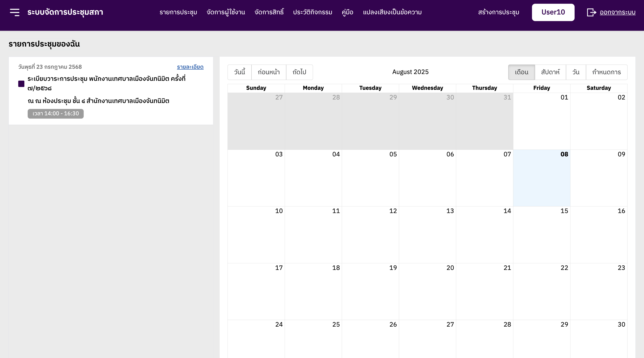This screenshot has height=358, width=644.
Task: Open ประวัติกิจกรรม menu item
Action: point(313,12)
